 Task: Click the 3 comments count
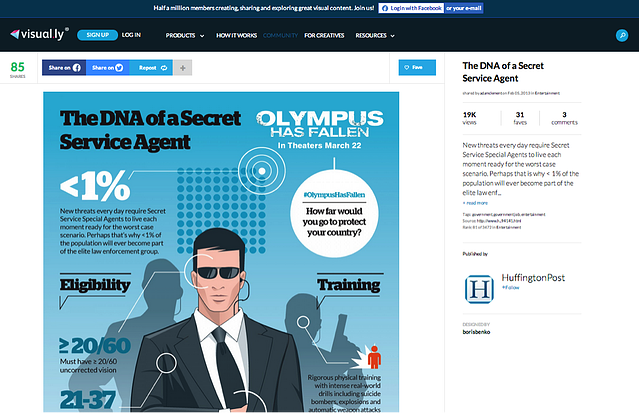coord(564,118)
